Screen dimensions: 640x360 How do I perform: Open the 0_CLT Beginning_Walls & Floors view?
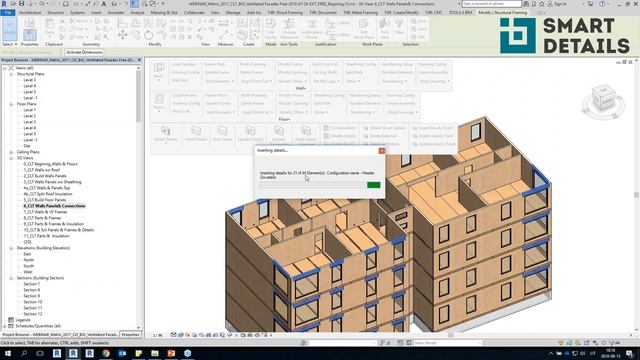click(50, 164)
